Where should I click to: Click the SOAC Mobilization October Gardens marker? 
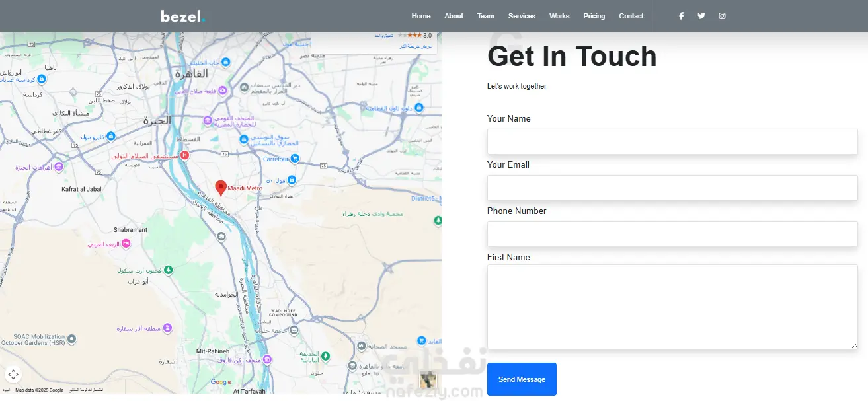tap(72, 340)
